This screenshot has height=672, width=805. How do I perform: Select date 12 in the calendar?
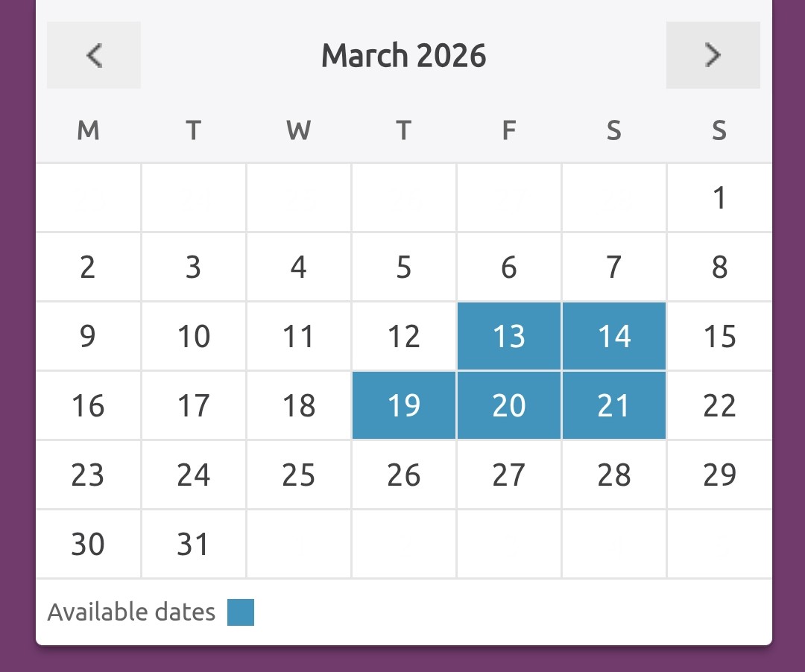point(404,336)
